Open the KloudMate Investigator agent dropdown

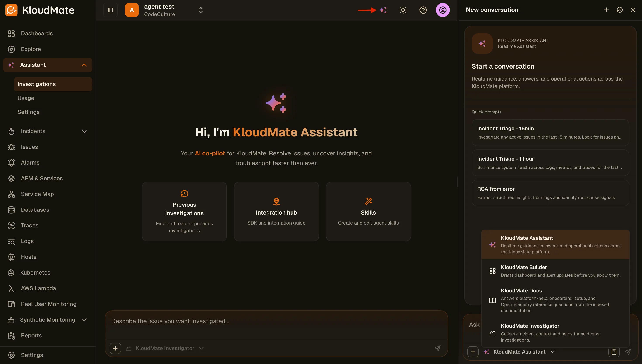[x=165, y=348]
